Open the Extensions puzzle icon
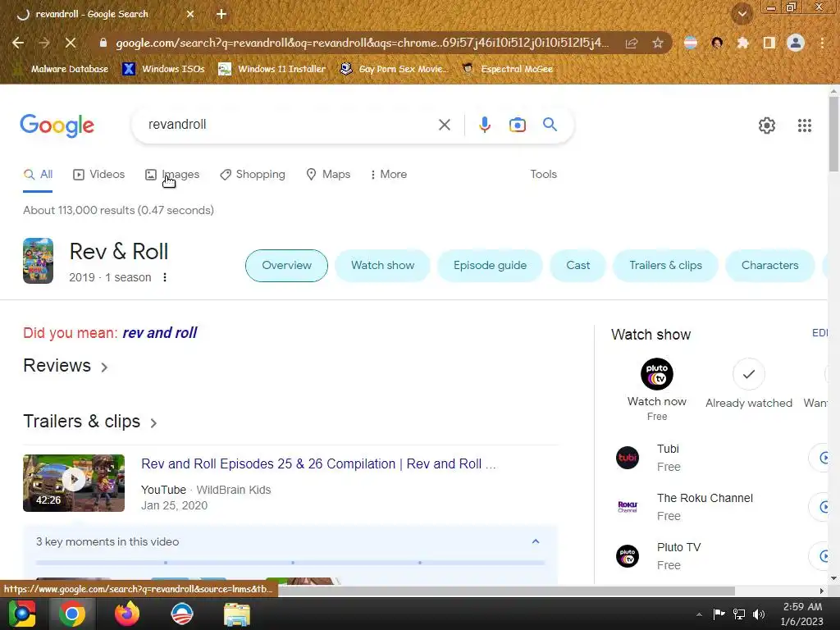 pos(742,43)
